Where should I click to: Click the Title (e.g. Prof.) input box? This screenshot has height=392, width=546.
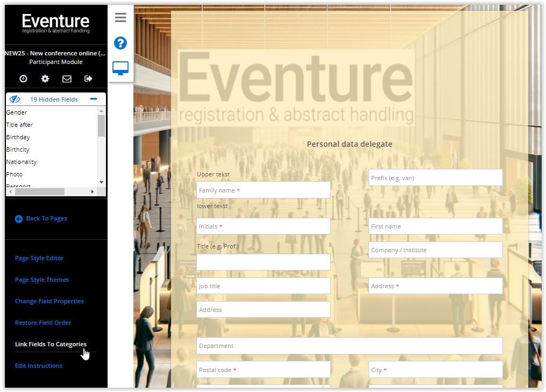pyautogui.click(x=263, y=262)
